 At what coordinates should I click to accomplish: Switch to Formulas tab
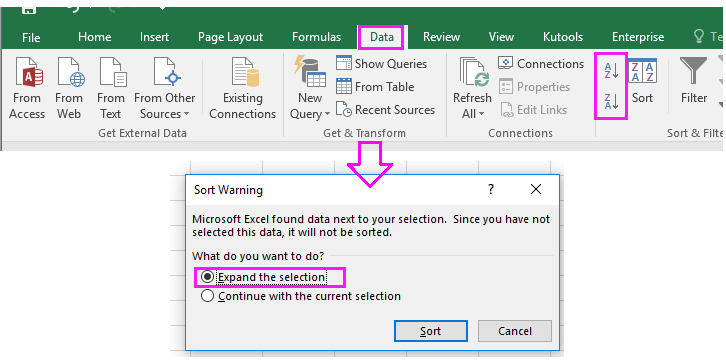(317, 37)
